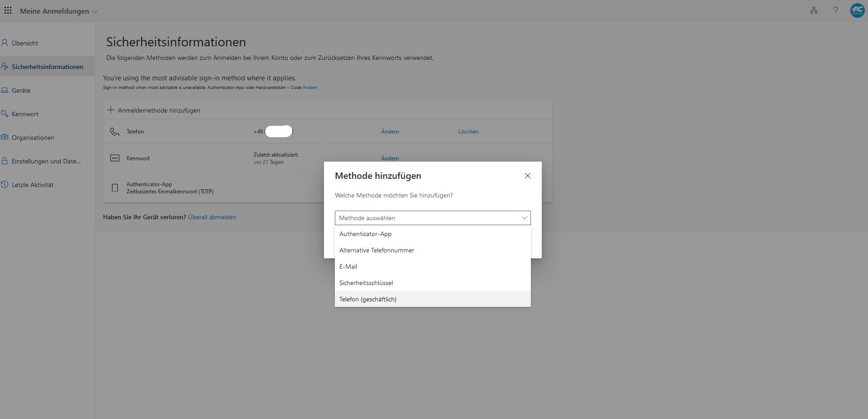This screenshot has width=868, height=419.
Task: Click the plus icon to add sign-in method
Action: point(111,110)
